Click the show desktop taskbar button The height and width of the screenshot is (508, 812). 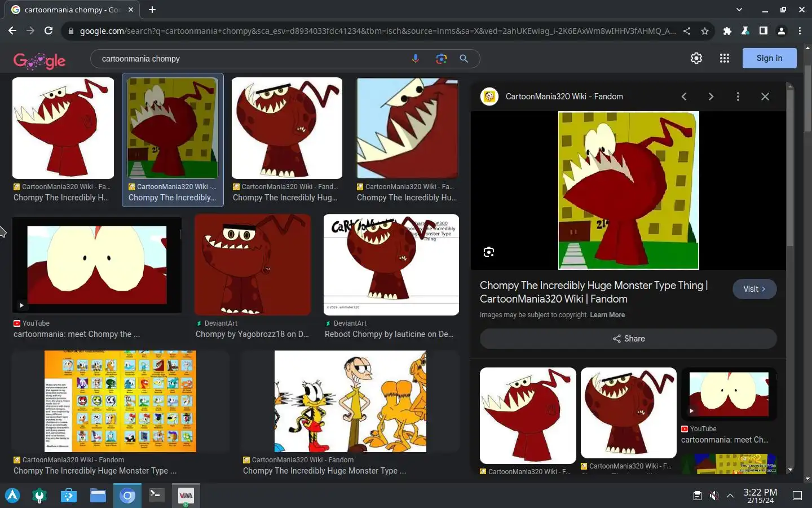tap(797, 496)
